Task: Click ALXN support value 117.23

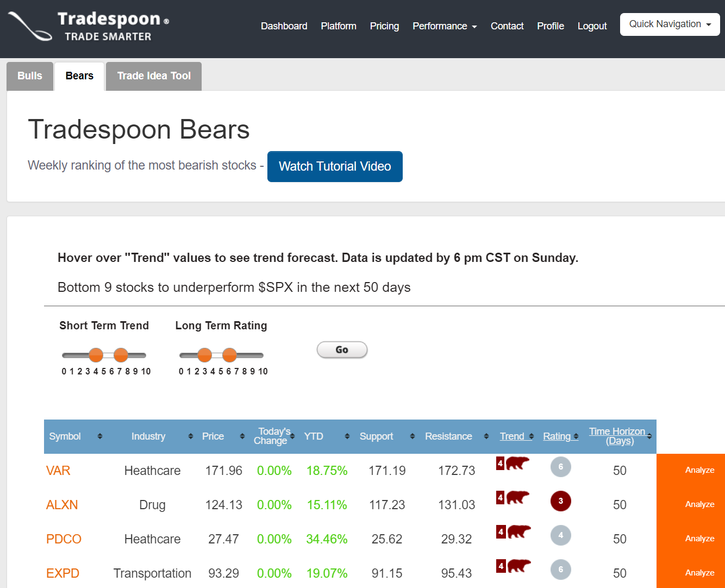Action: [x=387, y=505]
